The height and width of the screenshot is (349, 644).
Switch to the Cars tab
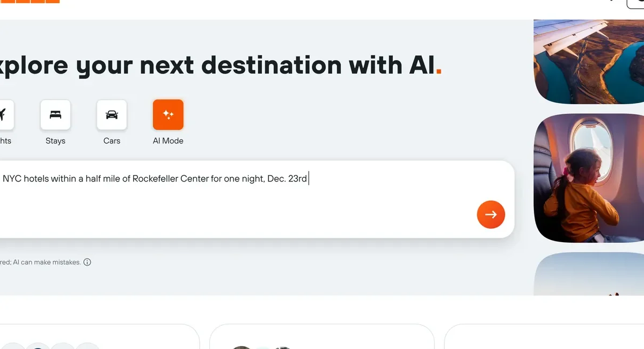point(112,123)
